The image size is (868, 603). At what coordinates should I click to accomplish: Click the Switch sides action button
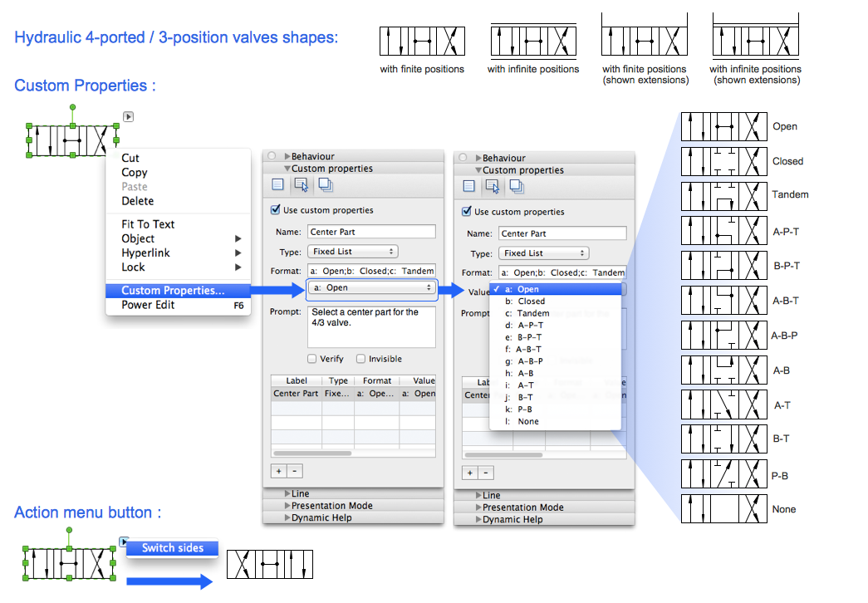[x=174, y=548]
